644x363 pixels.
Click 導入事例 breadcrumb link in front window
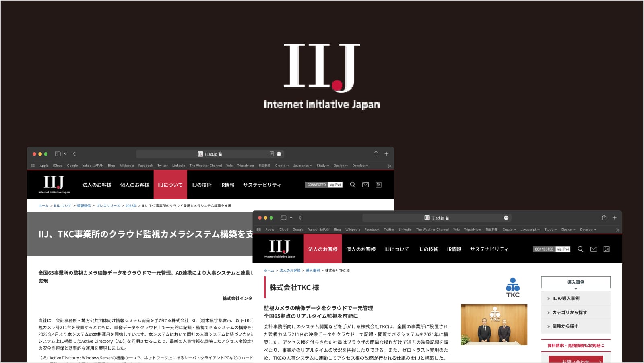(313, 270)
